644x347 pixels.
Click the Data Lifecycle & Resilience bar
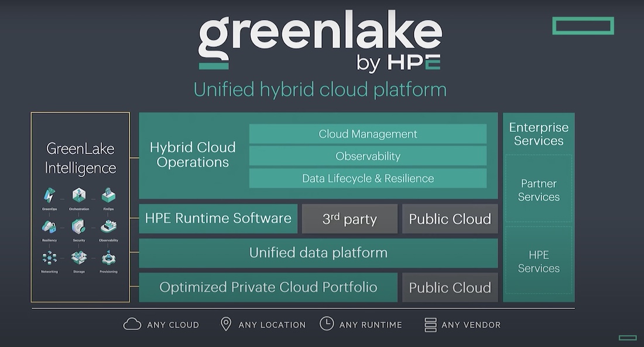[368, 178]
